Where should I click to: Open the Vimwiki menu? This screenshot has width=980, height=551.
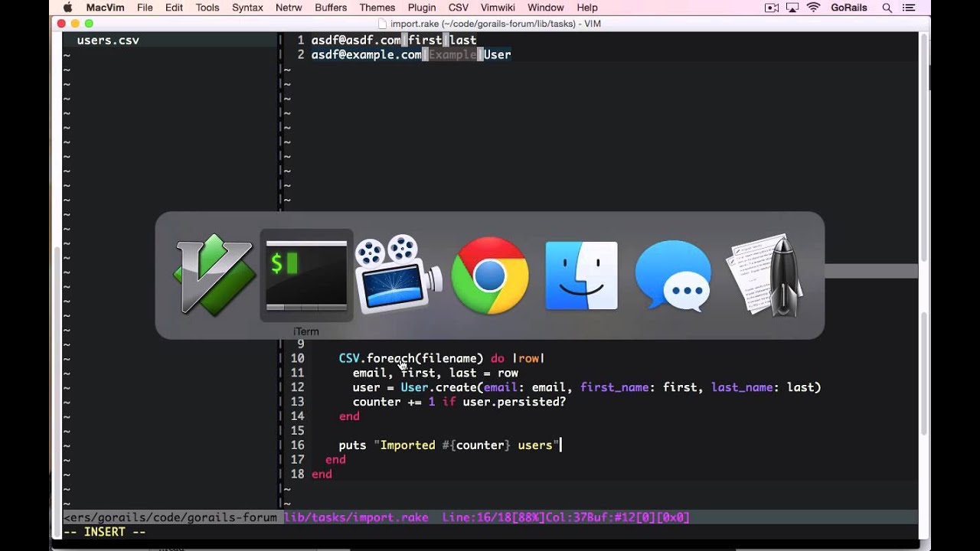click(x=498, y=8)
